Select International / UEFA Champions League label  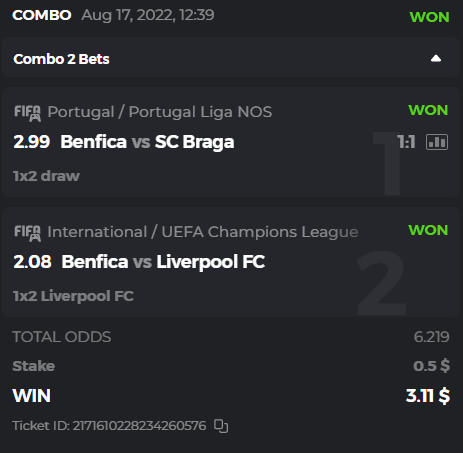[x=203, y=232]
